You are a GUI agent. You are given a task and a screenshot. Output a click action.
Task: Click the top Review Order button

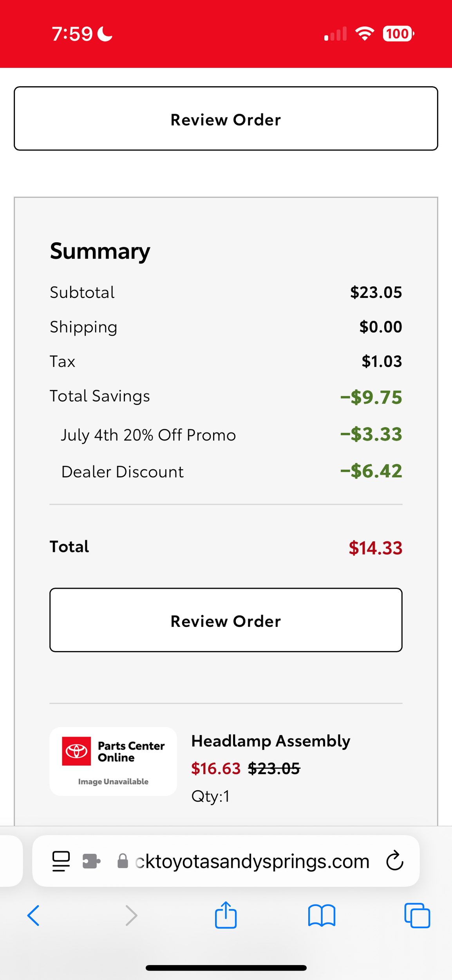pos(226,118)
